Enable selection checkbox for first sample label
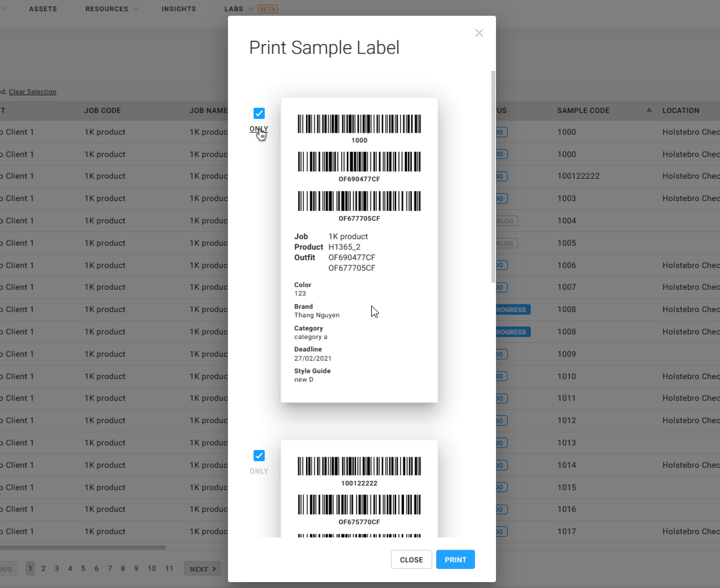This screenshot has height=588, width=720. click(258, 112)
